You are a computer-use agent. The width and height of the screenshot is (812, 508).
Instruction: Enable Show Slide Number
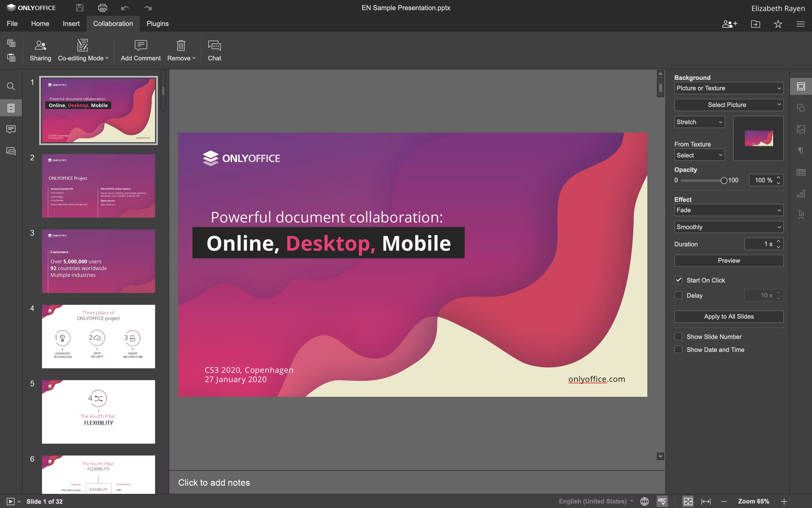pyautogui.click(x=678, y=336)
